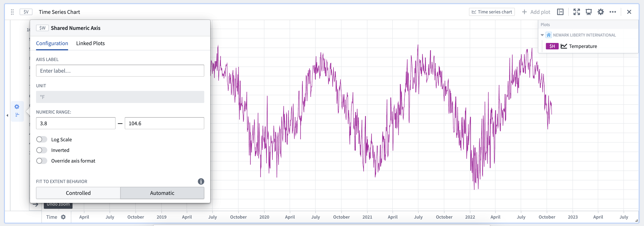Select the Controlled fit-to-extent option

tap(78, 193)
